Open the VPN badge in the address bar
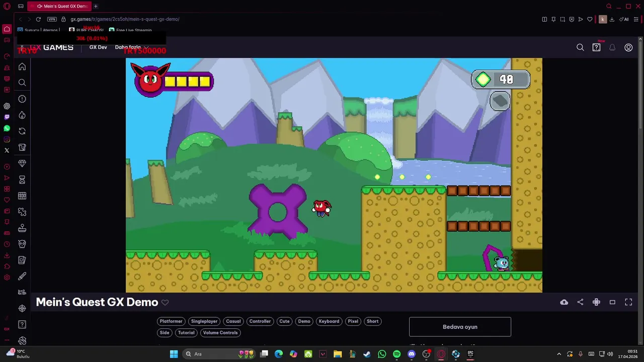Viewport: 644px width, 362px height. coord(52,19)
